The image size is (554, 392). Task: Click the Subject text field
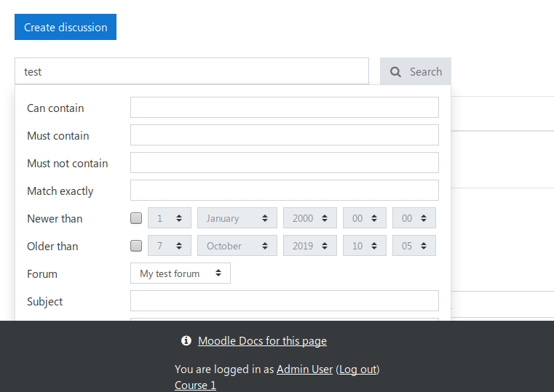tap(285, 300)
